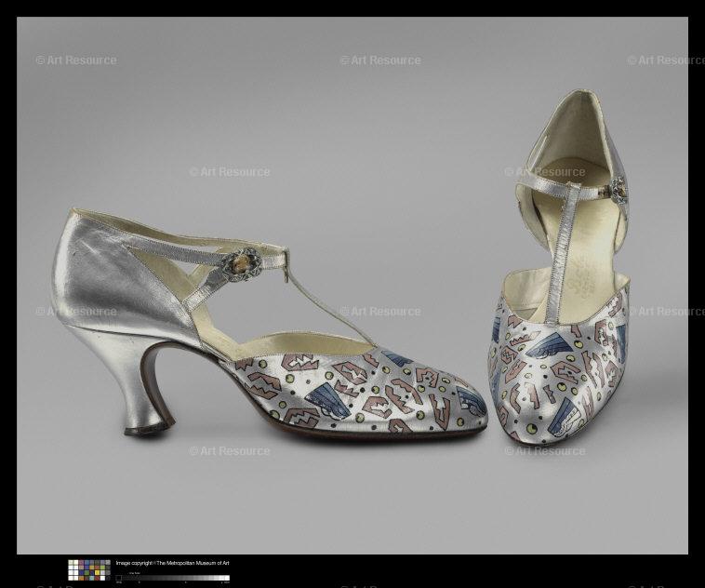Click the grayscale scale bar under the caption

click(x=173, y=578)
